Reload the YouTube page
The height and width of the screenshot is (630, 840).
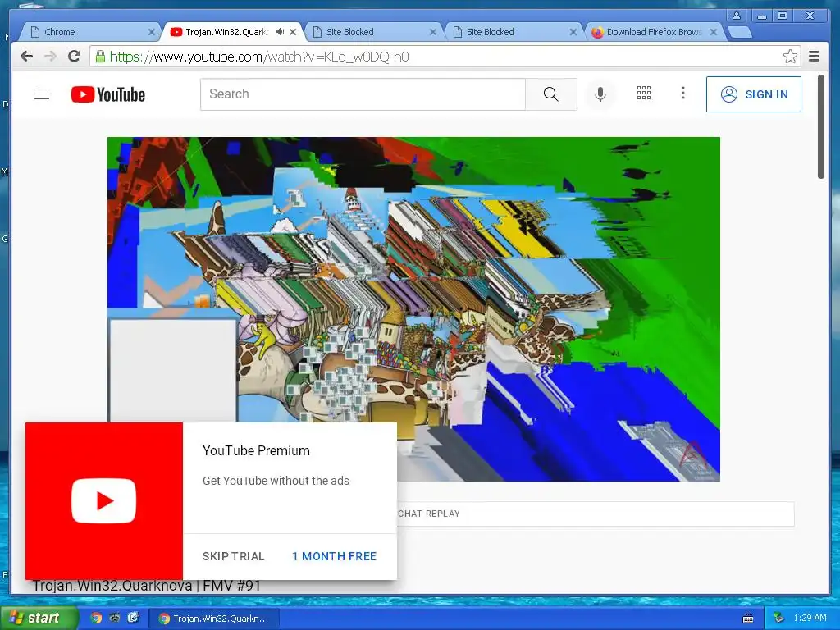(74, 57)
